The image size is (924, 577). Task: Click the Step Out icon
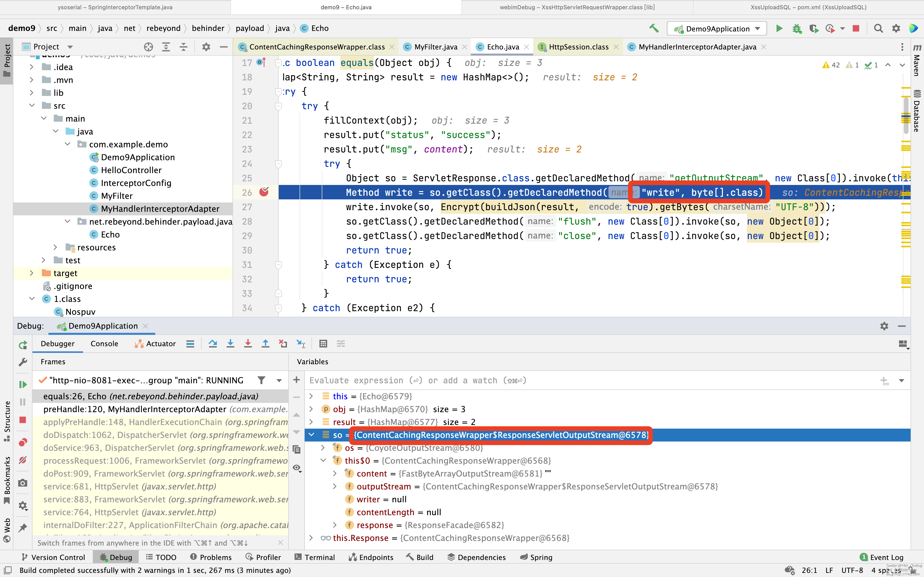(265, 344)
